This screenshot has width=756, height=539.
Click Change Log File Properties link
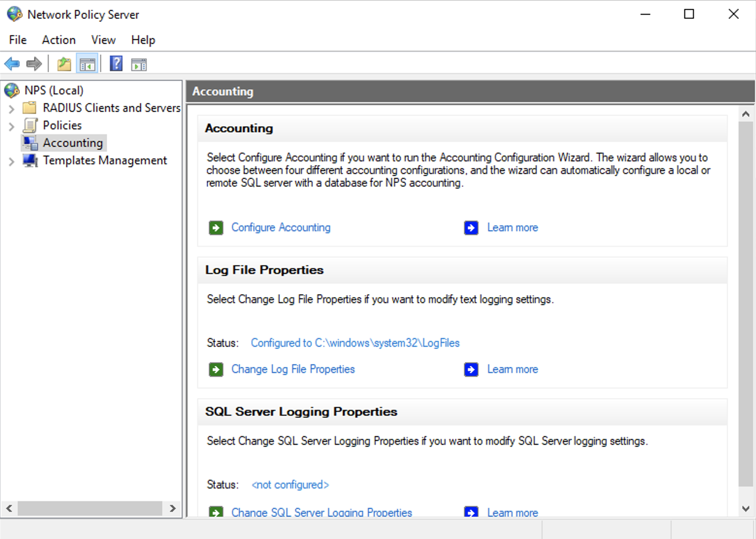tap(293, 369)
